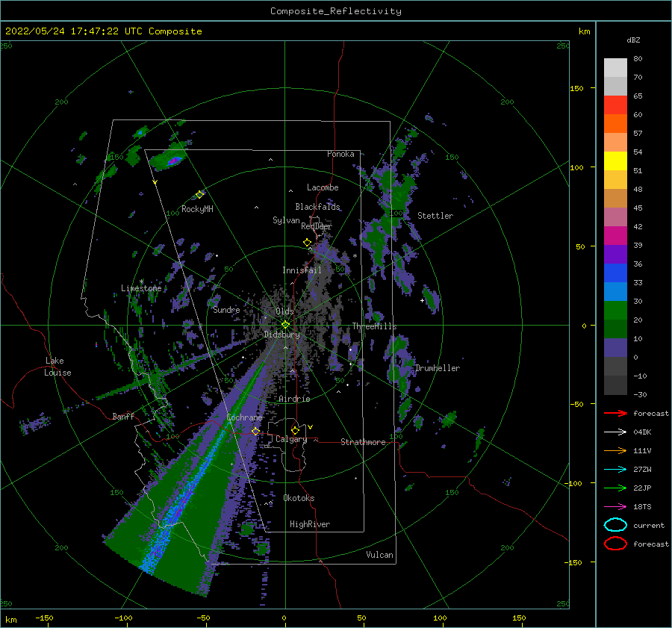Select the magenta 39-42 dBZ color swatch

tap(615, 236)
